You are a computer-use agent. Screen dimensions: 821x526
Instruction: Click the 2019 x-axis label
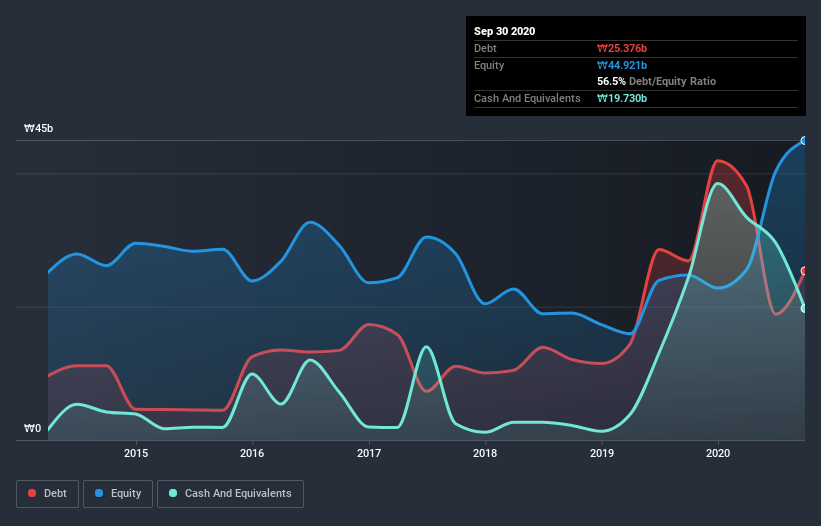point(602,453)
